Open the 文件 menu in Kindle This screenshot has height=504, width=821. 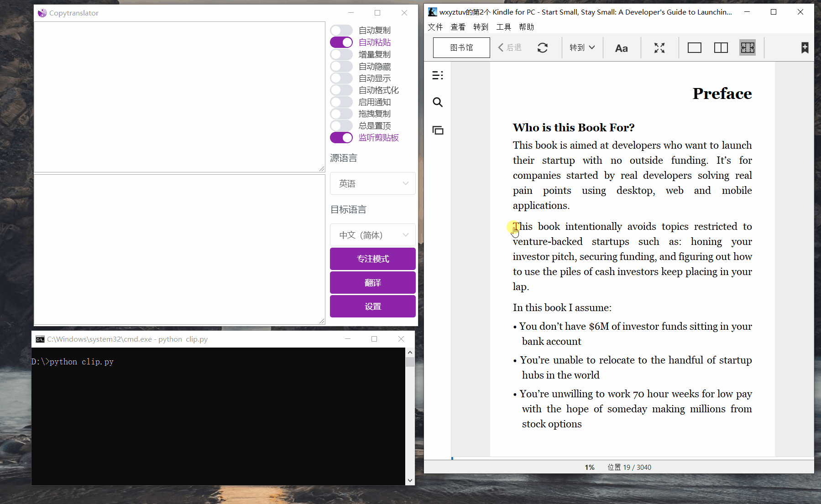tap(435, 27)
